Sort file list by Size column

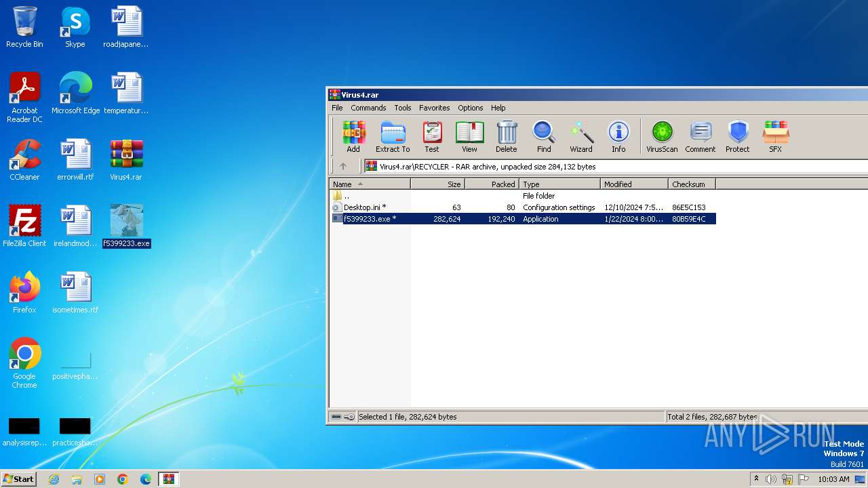(x=438, y=184)
